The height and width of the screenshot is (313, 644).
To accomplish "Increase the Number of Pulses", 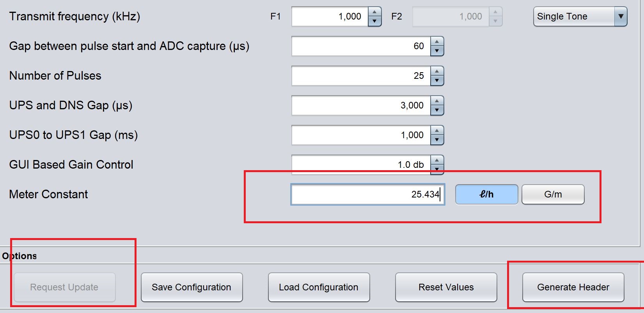I will coord(437,71).
